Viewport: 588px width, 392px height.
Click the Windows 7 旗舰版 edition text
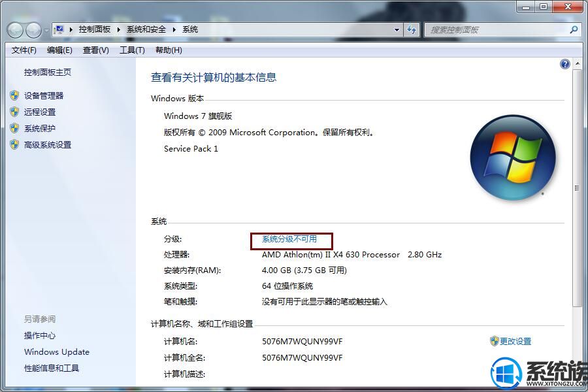click(198, 116)
